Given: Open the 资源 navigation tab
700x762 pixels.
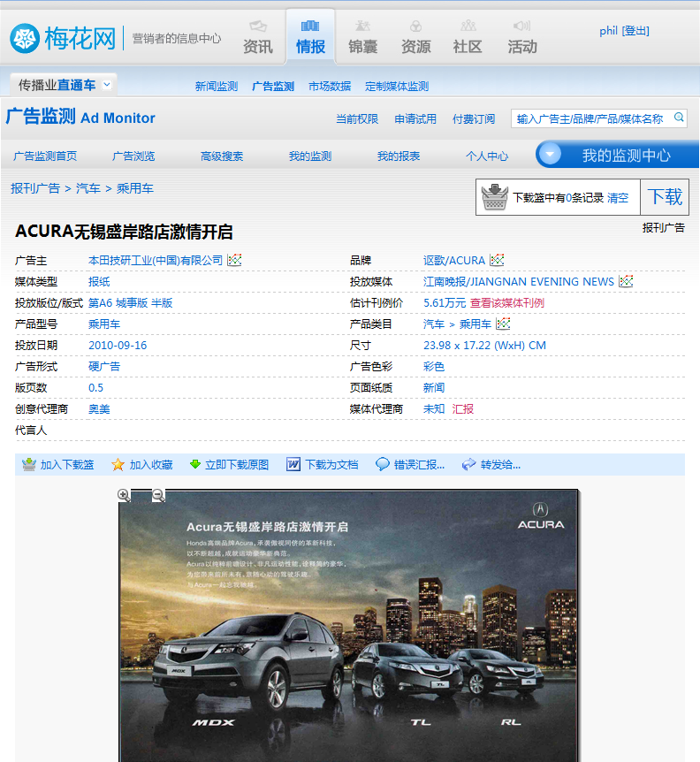Looking at the screenshot, I should pyautogui.click(x=415, y=38).
